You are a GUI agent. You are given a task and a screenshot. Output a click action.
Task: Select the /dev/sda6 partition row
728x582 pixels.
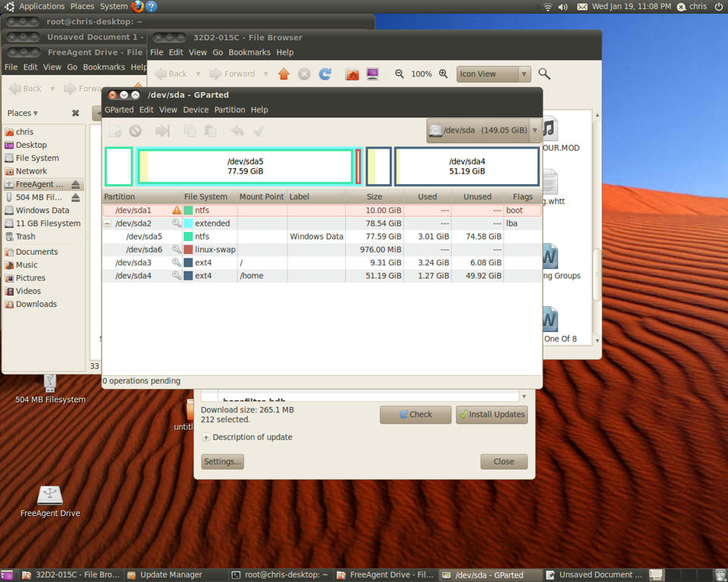(322, 249)
